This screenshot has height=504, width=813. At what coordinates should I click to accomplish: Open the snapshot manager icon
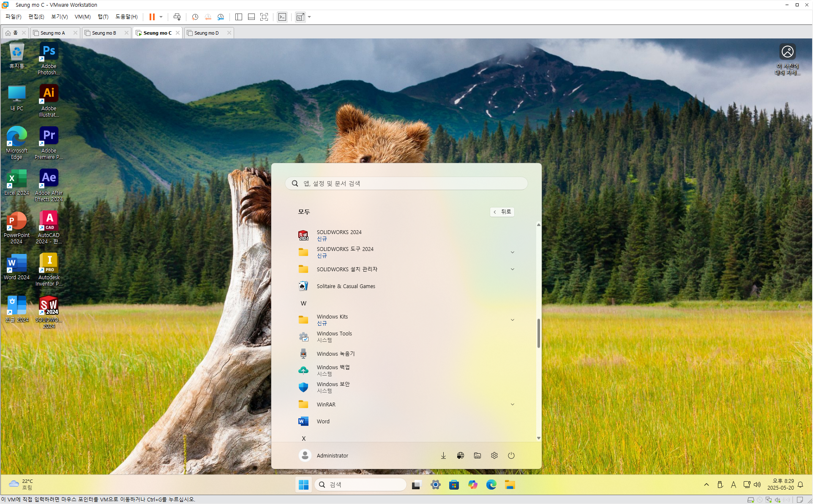pos(221,17)
